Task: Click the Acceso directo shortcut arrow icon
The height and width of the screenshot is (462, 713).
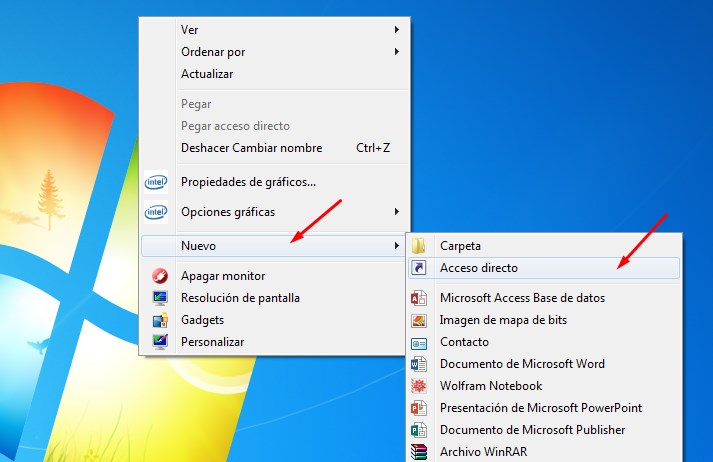Action: click(418, 268)
